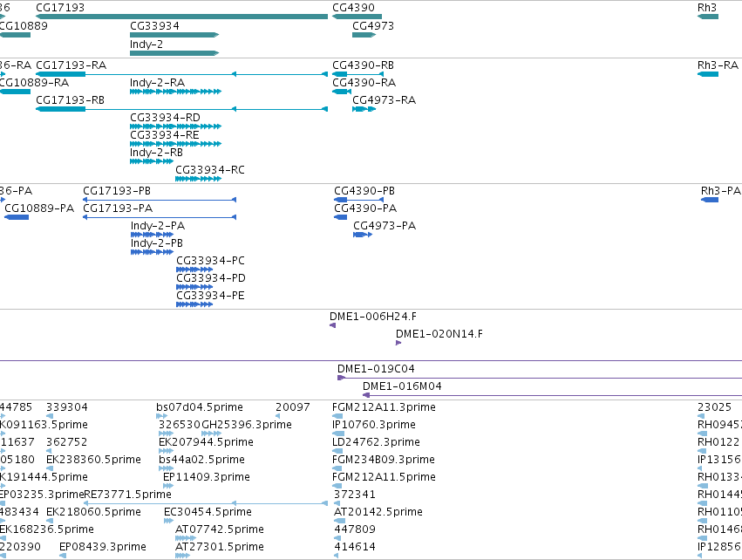Open the EK218060.5prime EST label
This screenshot has width=742, height=560.
pos(93,512)
